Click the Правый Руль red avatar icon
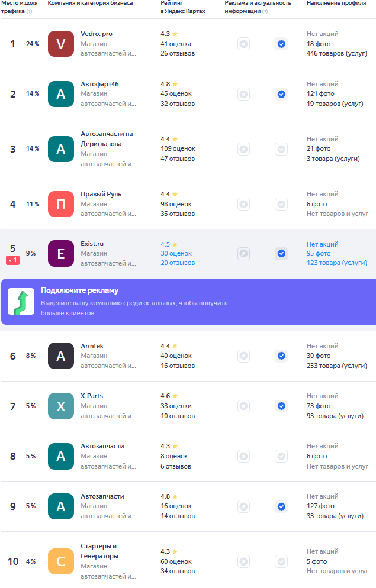Screen dimensions: 376x588 tap(61, 204)
